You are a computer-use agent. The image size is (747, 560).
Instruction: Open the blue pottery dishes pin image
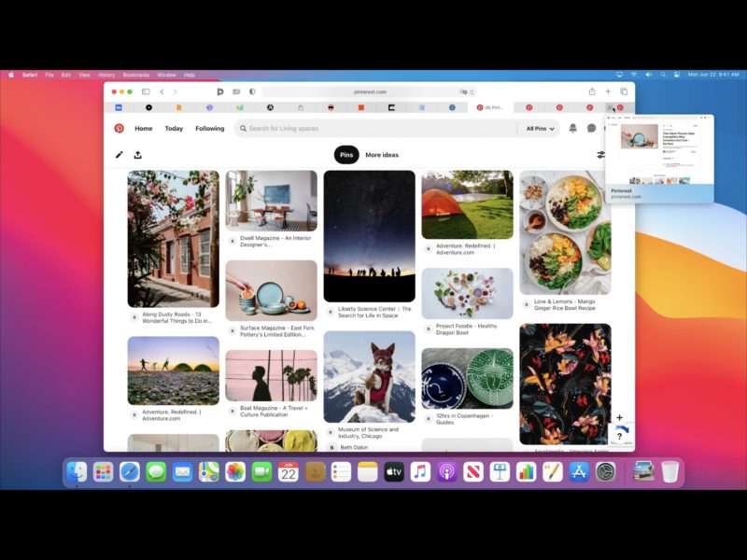coord(271,290)
